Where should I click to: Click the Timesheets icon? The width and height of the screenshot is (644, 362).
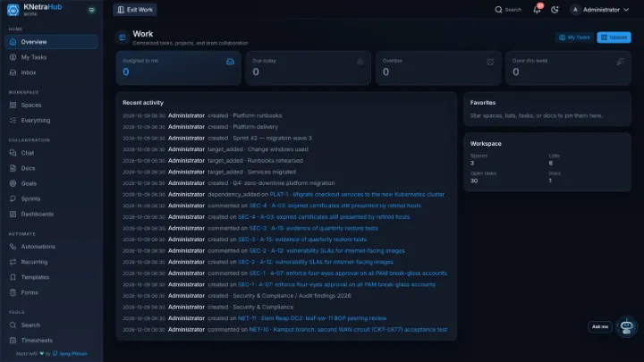click(13, 341)
